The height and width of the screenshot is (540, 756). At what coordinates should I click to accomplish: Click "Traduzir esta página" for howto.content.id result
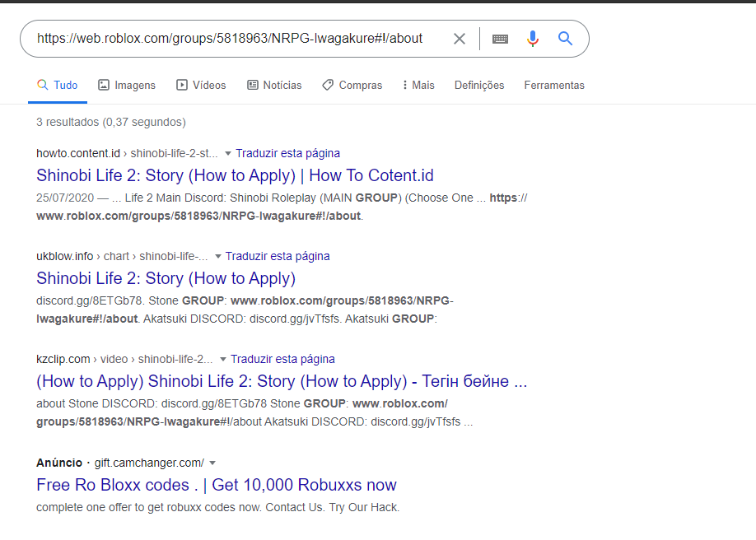[287, 153]
